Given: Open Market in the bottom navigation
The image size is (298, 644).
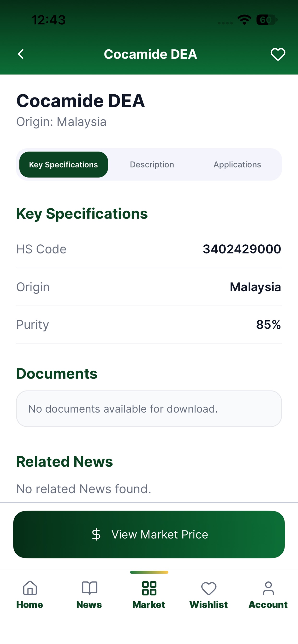Looking at the screenshot, I should pyautogui.click(x=149, y=594).
